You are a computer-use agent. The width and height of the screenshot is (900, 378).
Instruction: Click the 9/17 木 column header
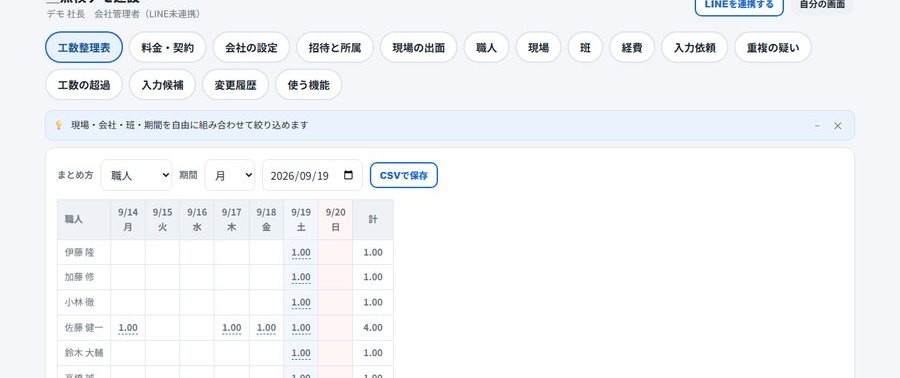tap(231, 220)
